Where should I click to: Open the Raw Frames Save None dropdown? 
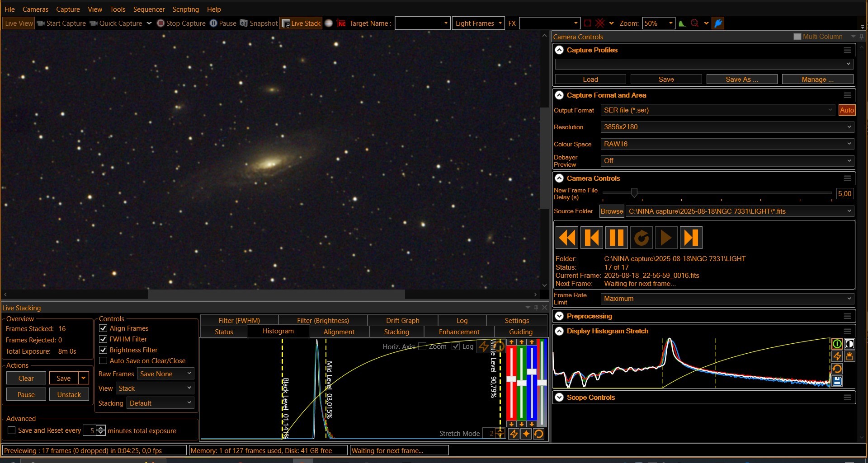point(165,374)
